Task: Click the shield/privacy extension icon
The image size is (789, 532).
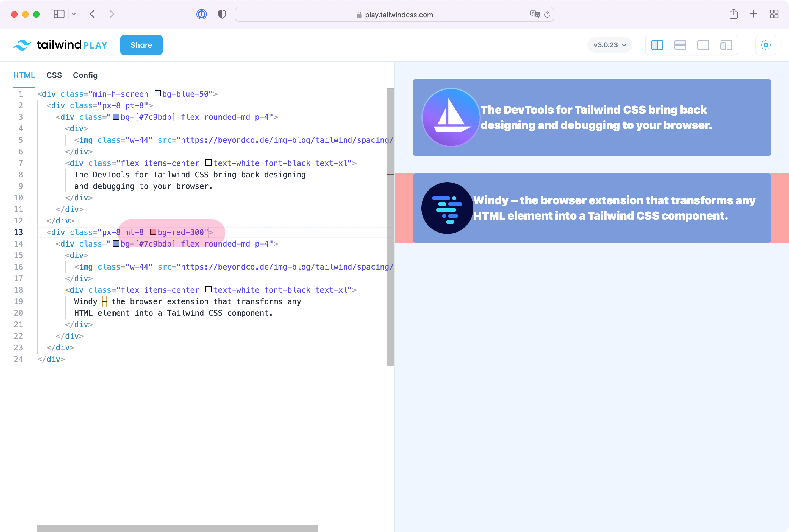Action: tap(222, 14)
